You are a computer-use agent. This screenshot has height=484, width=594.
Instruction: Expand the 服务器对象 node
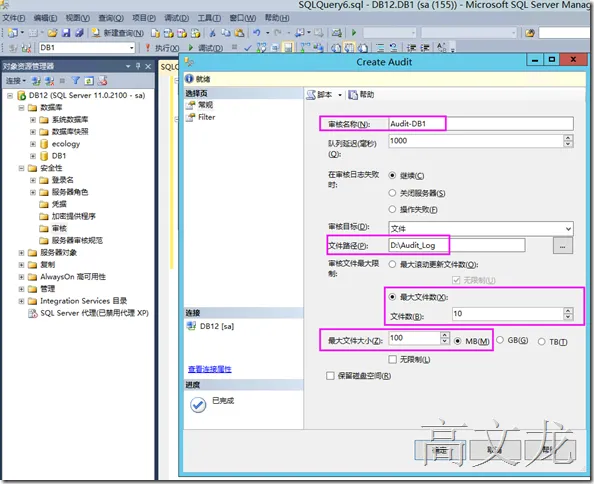(x=22, y=253)
